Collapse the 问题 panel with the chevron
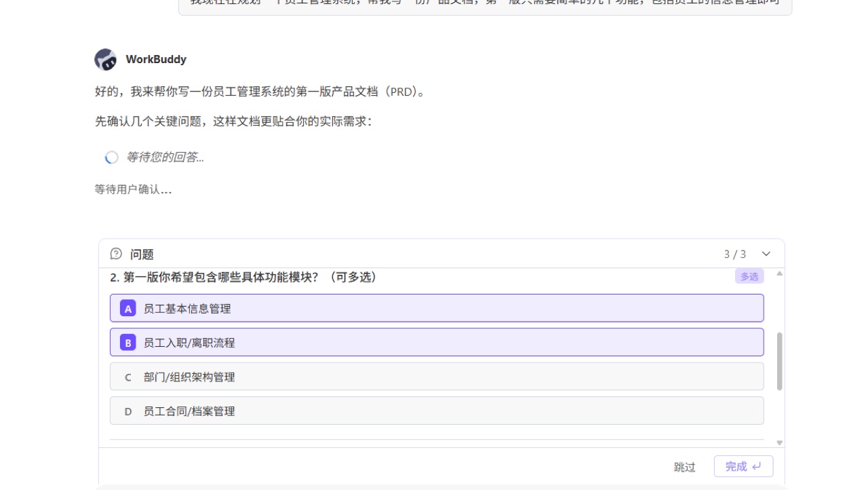Screen dimensions: 868x490 click(766, 254)
